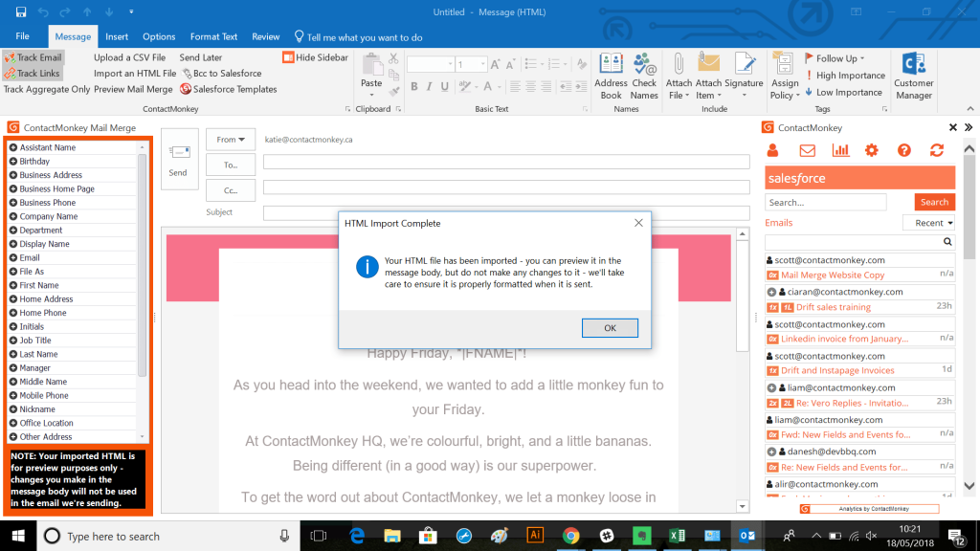Open the Format Text tab
This screenshot has width=980, height=551.
(x=212, y=36)
